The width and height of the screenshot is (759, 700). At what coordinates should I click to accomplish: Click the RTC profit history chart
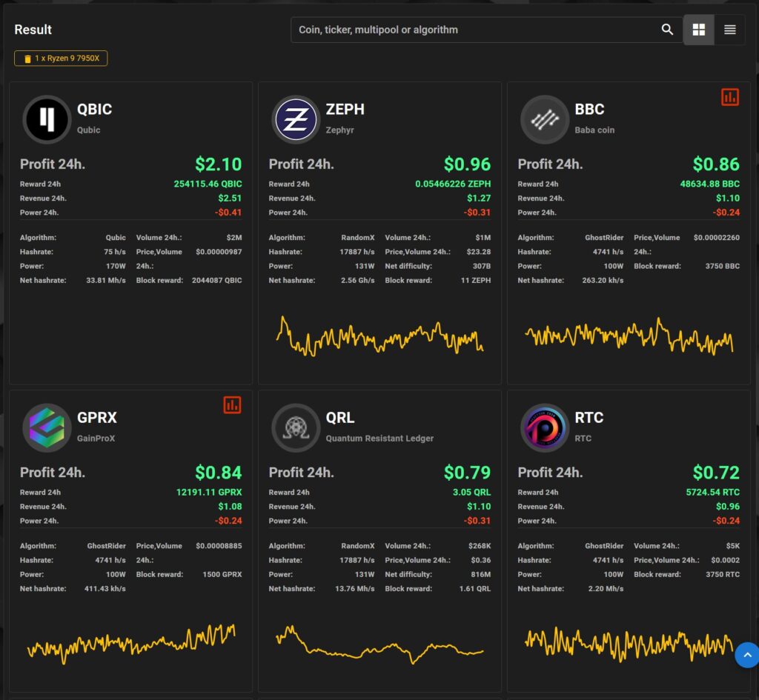pyautogui.click(x=629, y=644)
